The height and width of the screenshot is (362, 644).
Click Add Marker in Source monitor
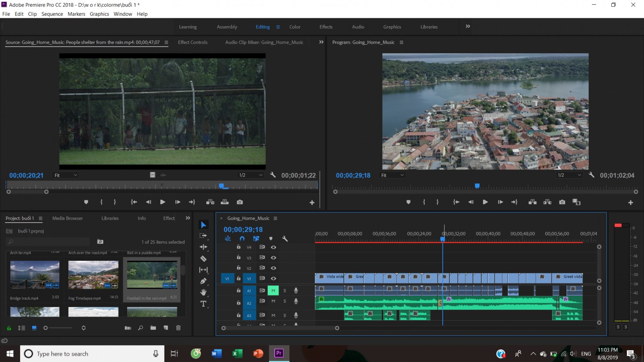pos(86,202)
